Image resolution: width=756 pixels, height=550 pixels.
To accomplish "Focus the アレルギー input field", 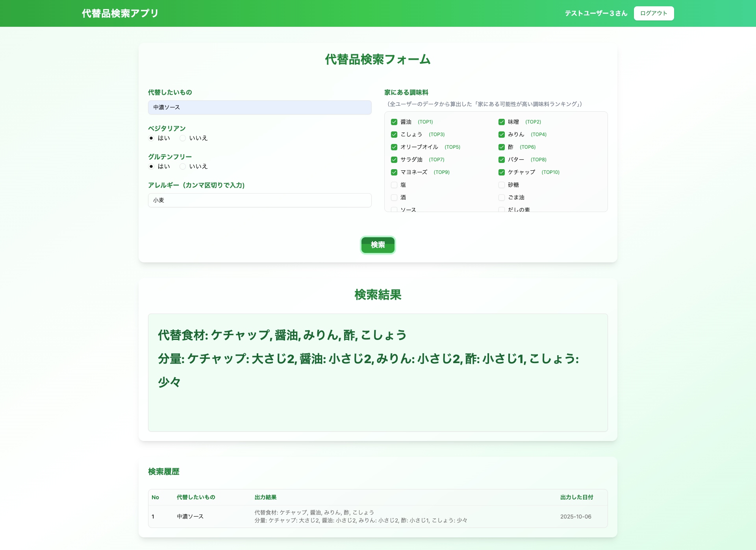I will [x=259, y=200].
